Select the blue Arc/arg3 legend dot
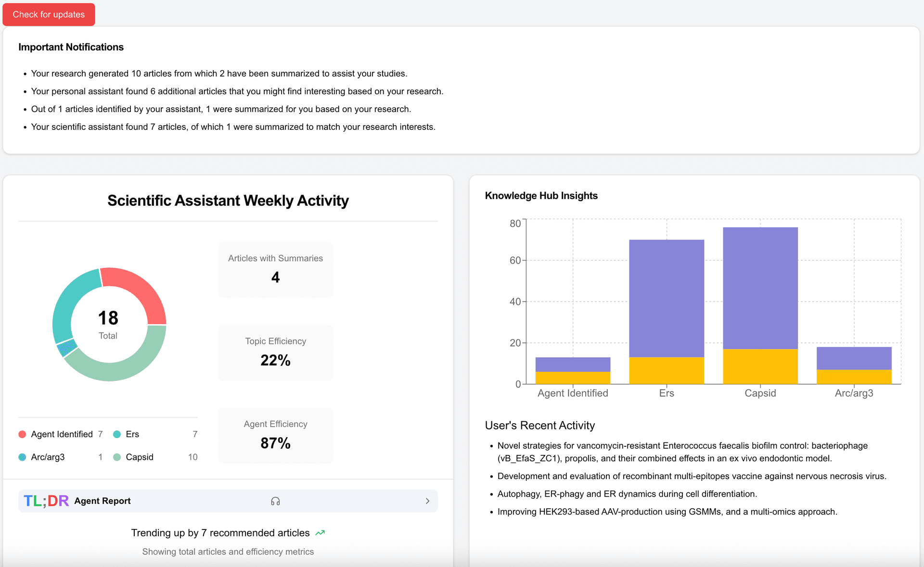 pyautogui.click(x=22, y=457)
